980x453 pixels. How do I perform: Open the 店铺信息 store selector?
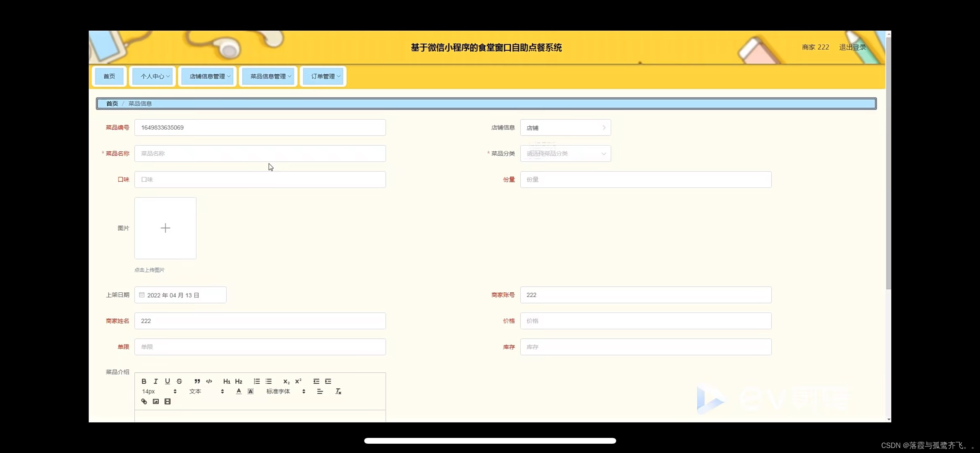click(x=565, y=128)
